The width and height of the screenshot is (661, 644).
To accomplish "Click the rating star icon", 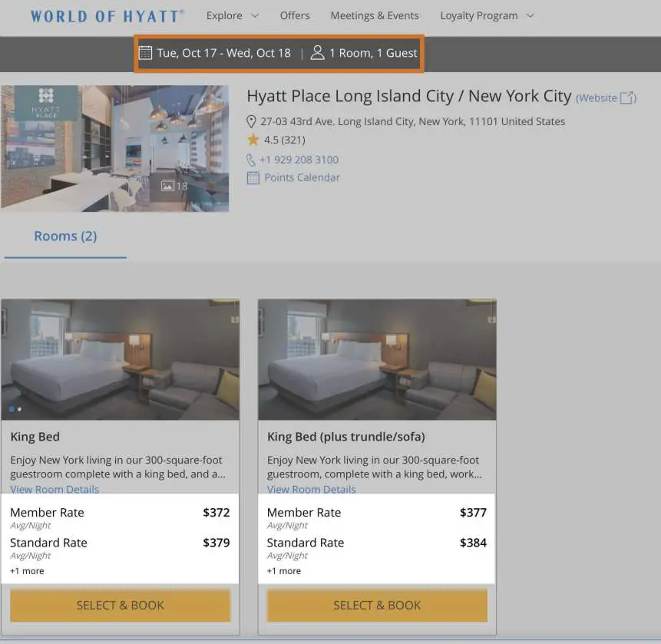I will pyautogui.click(x=253, y=140).
